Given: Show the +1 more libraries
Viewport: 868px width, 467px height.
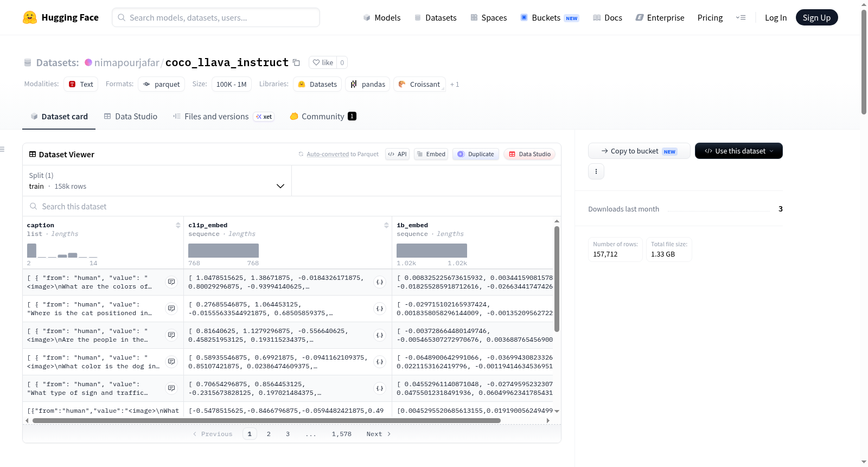Looking at the screenshot, I should tap(455, 84).
